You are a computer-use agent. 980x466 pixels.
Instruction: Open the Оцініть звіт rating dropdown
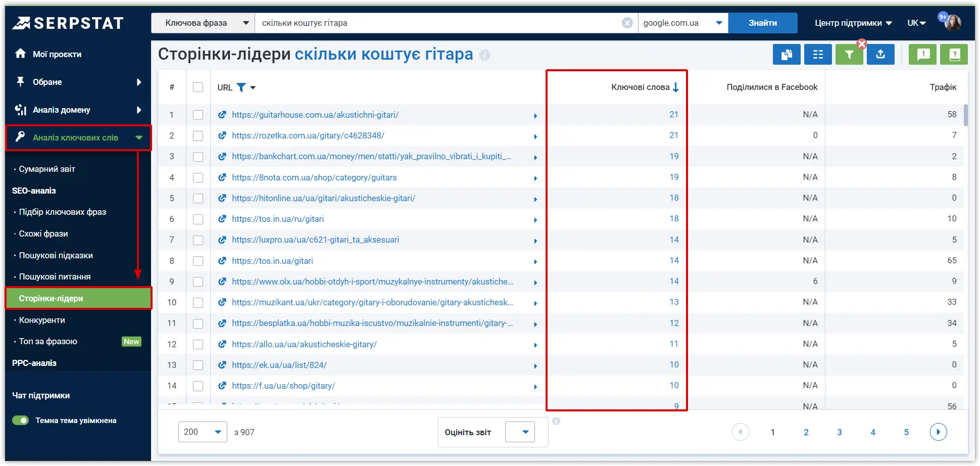click(520, 432)
